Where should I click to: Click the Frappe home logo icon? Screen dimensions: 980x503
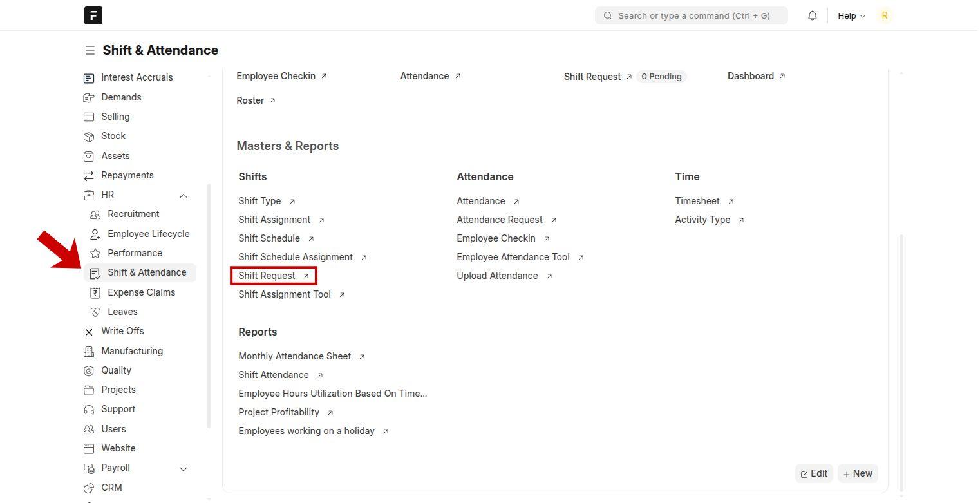pos(93,15)
